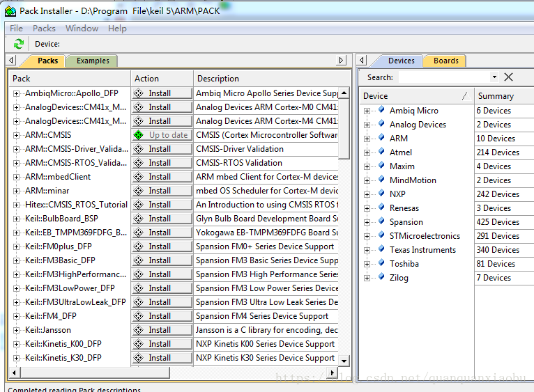
Task: Select the Devices tab
Action: click(401, 61)
